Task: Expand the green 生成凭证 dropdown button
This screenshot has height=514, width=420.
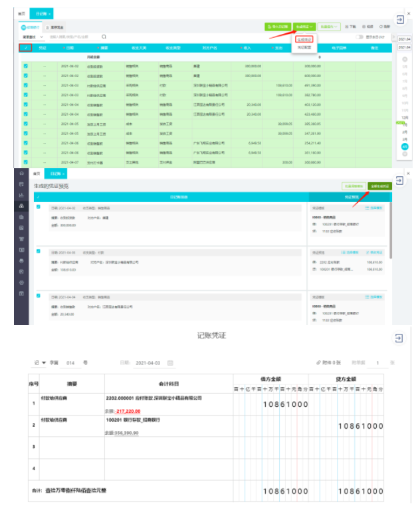Action: (x=304, y=27)
